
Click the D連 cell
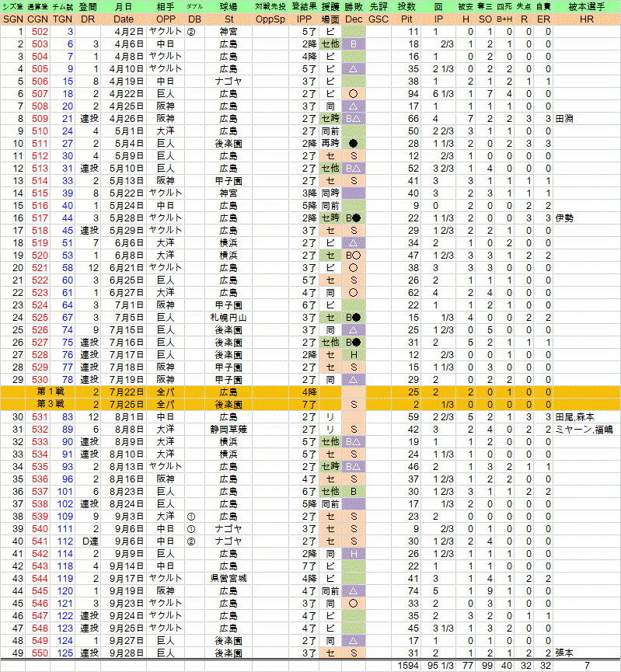point(90,541)
